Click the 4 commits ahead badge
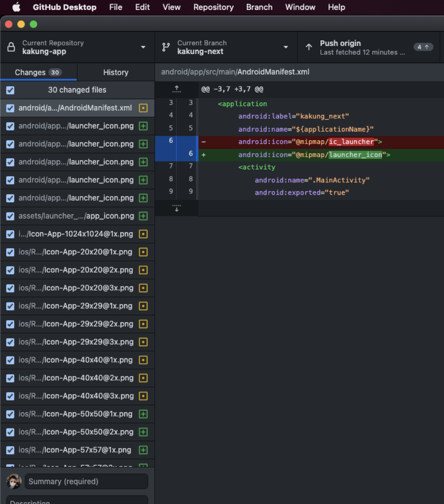Image resolution: width=444 pixels, height=504 pixels. click(423, 47)
